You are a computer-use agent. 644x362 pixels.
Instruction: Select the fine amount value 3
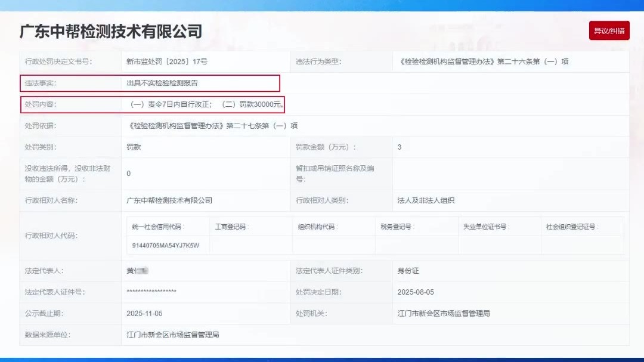pyautogui.click(x=399, y=147)
